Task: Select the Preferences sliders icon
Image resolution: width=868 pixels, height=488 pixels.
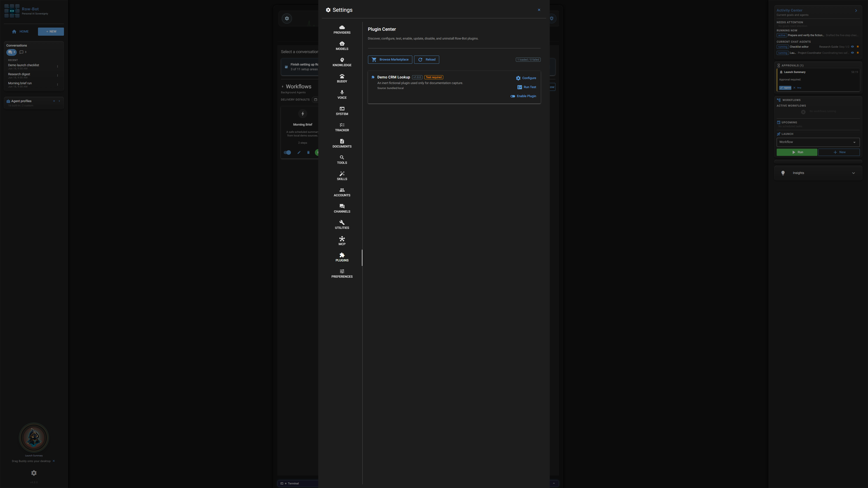Action: pos(342,271)
